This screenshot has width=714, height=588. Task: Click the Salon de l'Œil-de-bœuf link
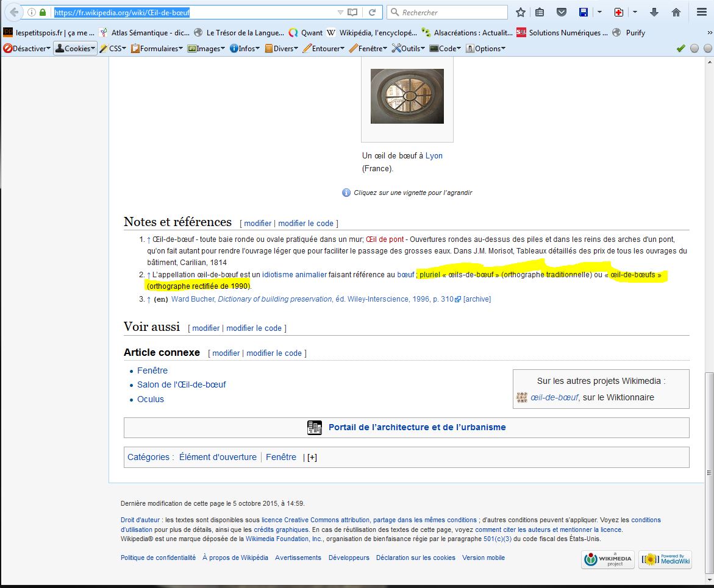tap(181, 384)
